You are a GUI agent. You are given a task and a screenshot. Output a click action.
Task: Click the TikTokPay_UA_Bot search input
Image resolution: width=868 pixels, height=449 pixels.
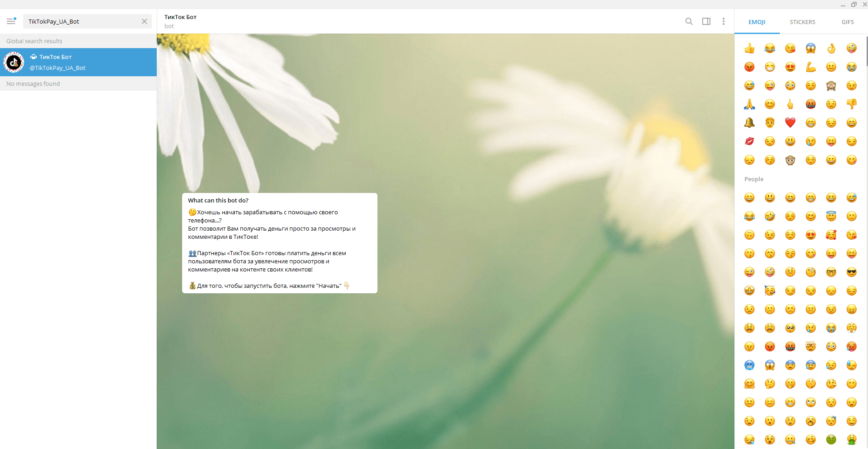[x=82, y=21]
